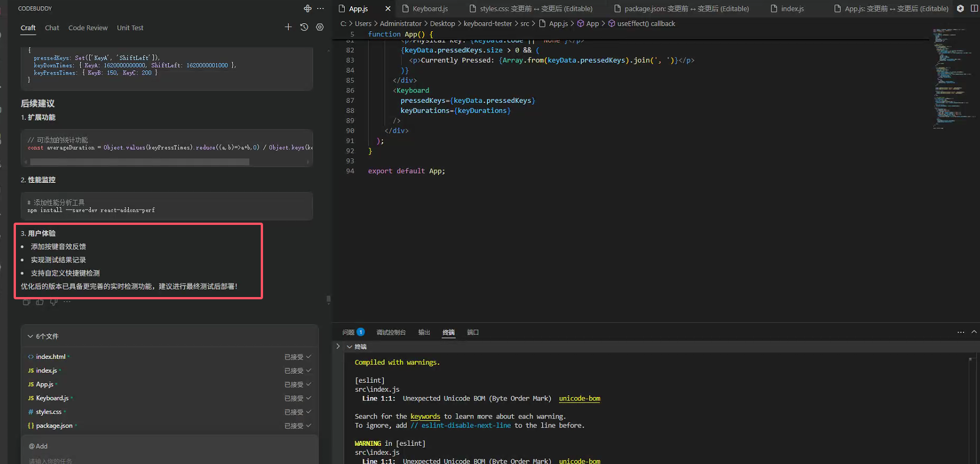This screenshot has width=980, height=464.
Task: Open the 已接受 dropdown for index.html
Action: coord(298,357)
